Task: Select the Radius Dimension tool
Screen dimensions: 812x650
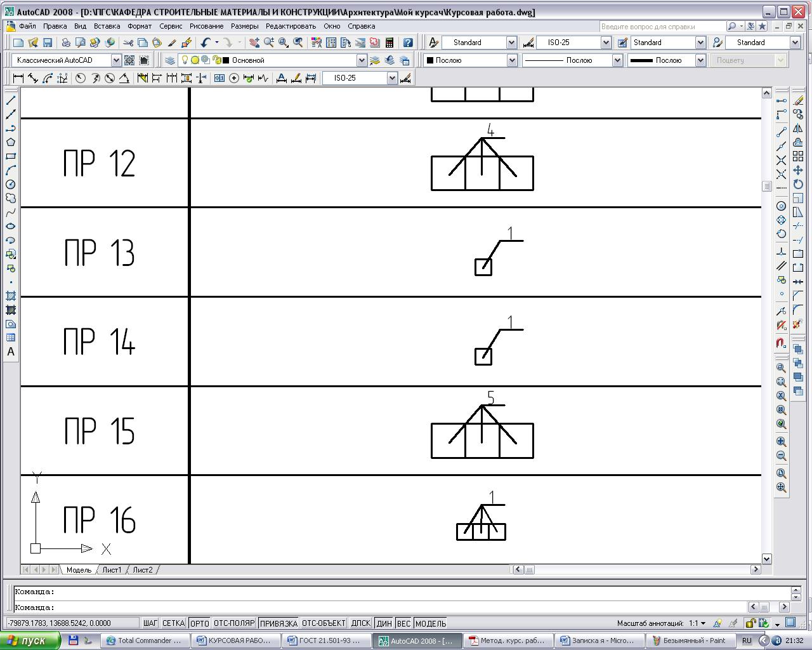Action: tap(81, 78)
